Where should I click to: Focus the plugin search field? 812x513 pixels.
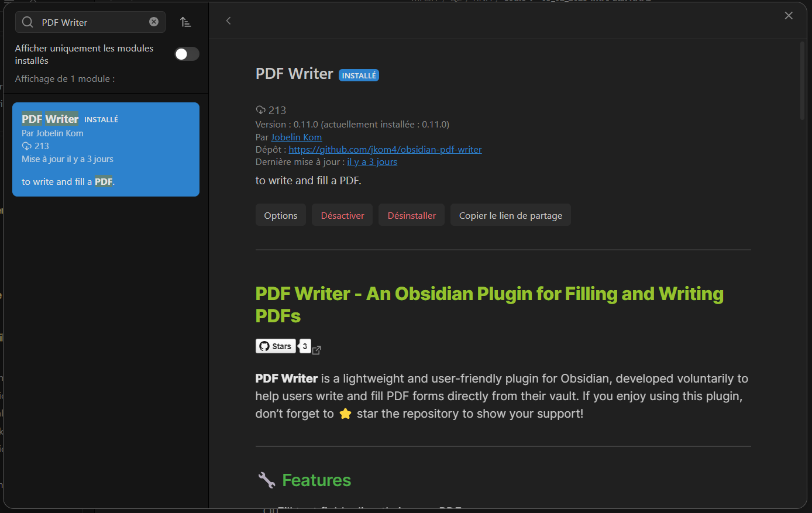point(90,22)
